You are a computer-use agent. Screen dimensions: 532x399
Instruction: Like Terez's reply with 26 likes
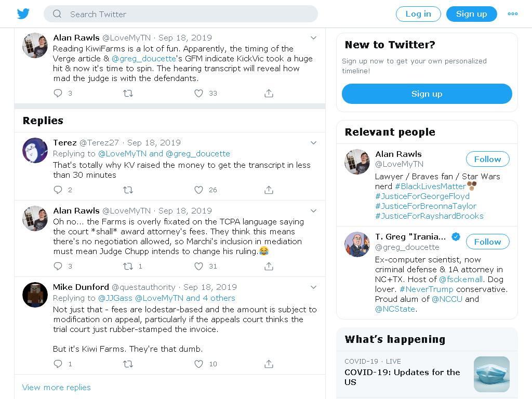click(199, 190)
